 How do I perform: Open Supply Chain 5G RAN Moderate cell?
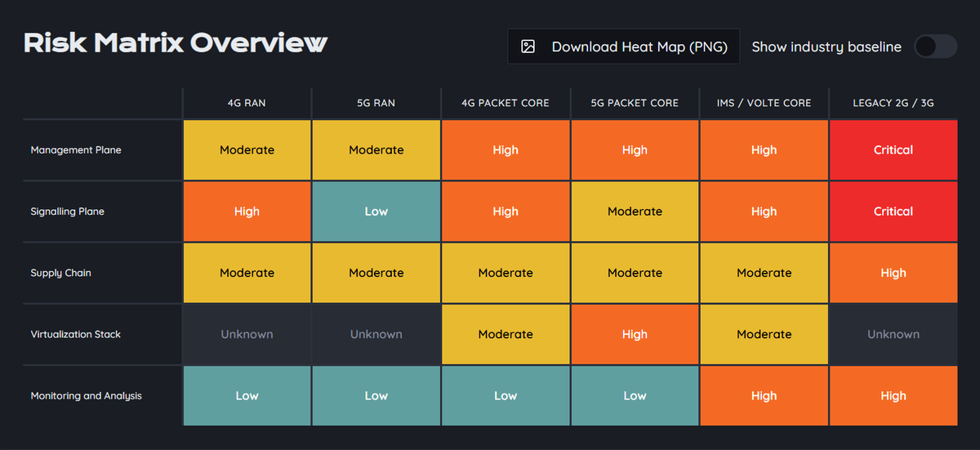coord(376,273)
